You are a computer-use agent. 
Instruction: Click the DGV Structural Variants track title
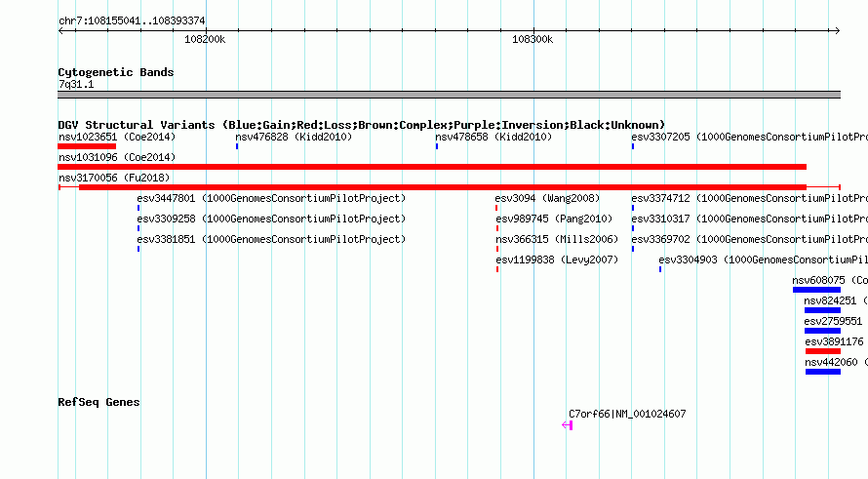(362, 125)
